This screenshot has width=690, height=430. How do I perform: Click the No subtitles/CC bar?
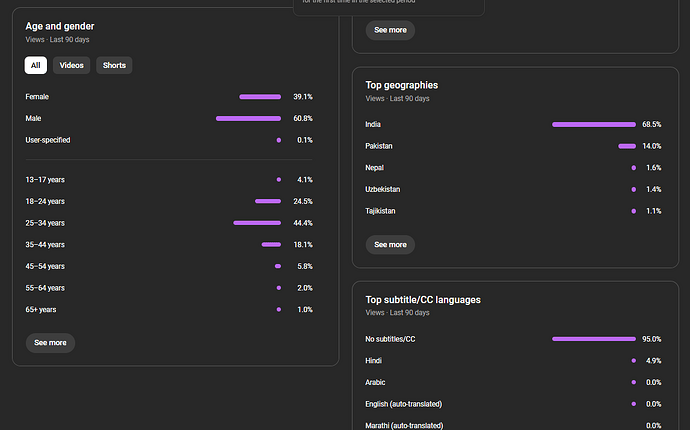coord(593,339)
